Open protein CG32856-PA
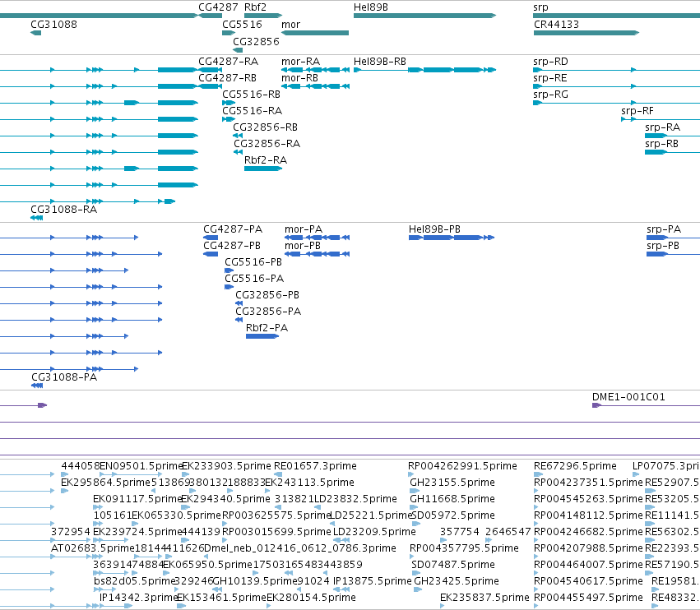 (268, 312)
